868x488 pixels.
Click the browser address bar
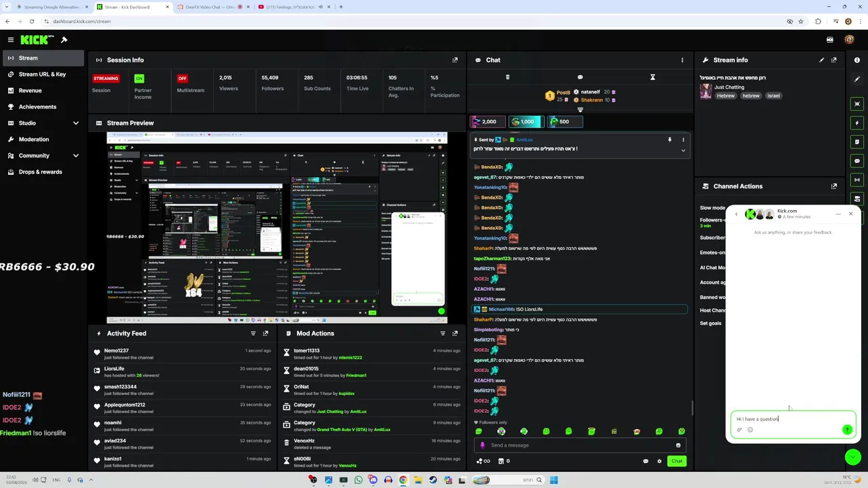[407, 21]
